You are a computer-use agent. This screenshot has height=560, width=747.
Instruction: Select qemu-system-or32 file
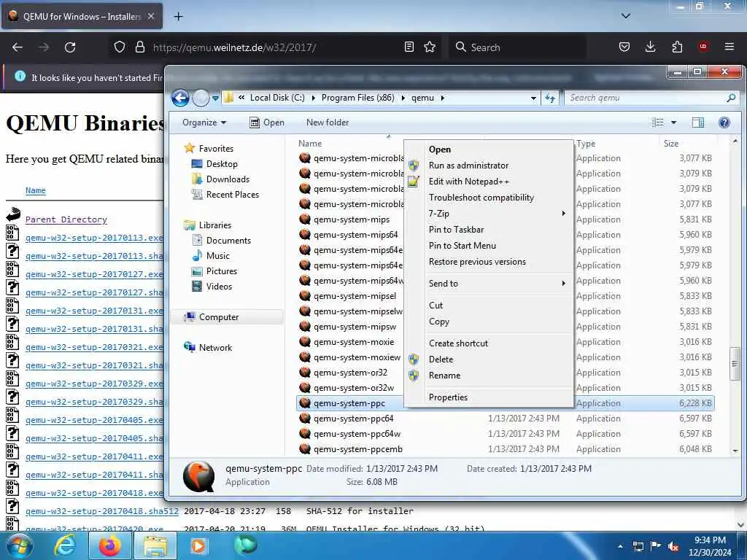(x=350, y=373)
